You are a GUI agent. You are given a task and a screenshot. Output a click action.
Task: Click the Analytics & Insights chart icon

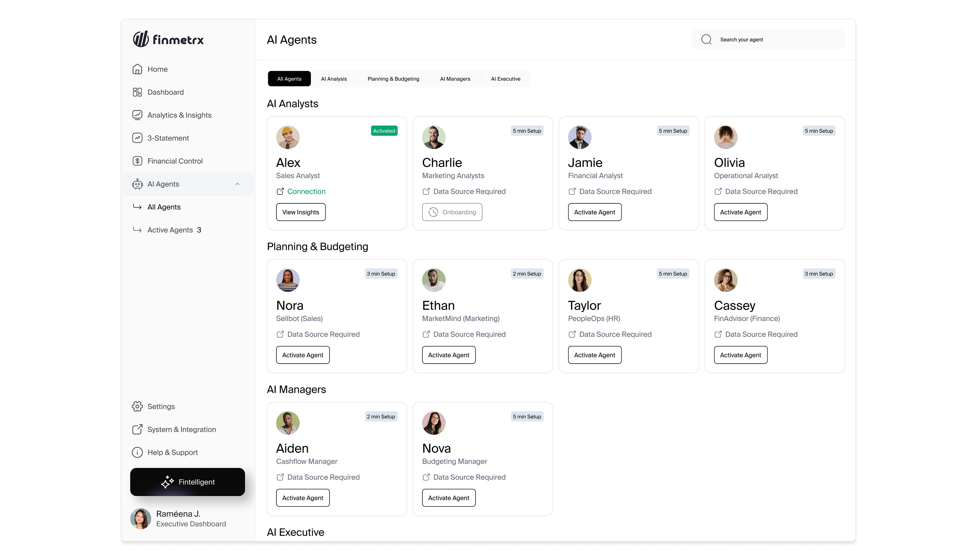click(137, 115)
